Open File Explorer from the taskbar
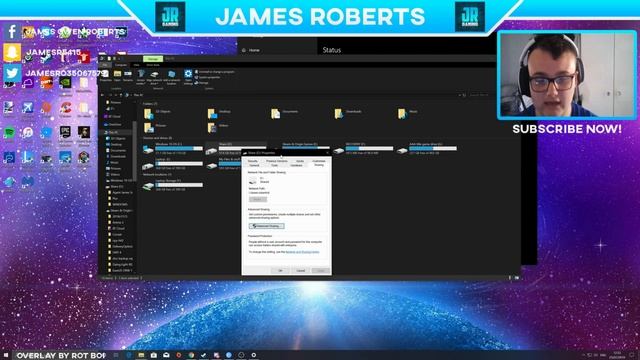 click(x=141, y=355)
